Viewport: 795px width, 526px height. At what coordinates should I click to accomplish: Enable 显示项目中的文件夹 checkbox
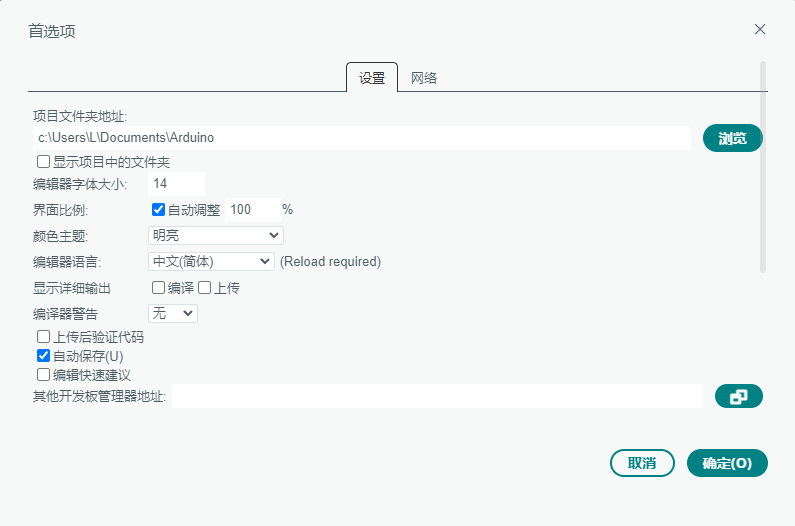[44, 161]
